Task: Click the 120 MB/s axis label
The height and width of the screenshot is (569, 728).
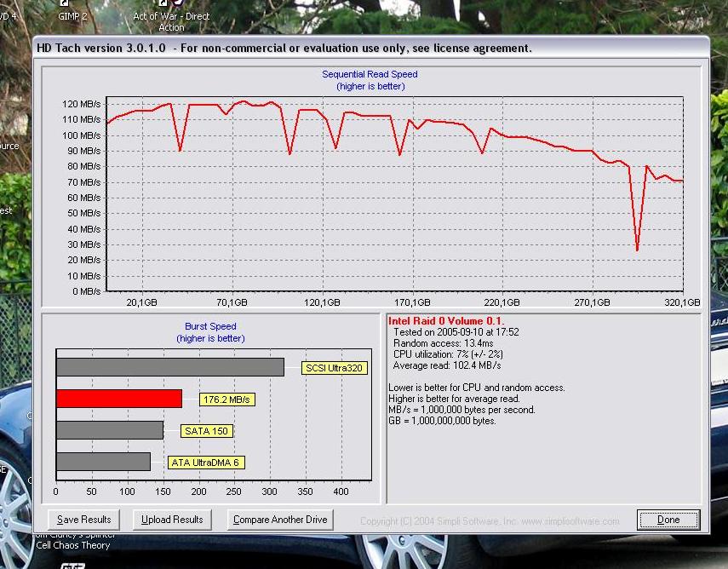Action: (x=81, y=104)
